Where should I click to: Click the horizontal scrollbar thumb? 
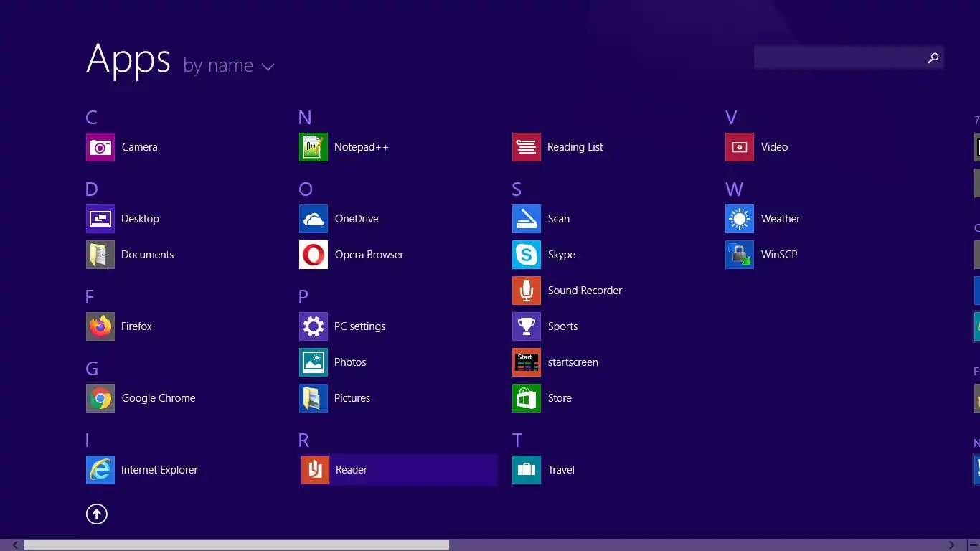(237, 545)
